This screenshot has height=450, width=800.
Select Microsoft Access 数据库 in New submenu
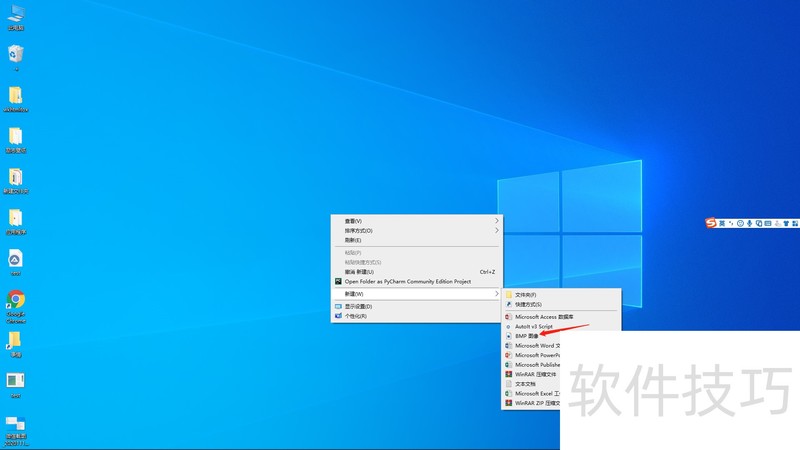pos(550,316)
